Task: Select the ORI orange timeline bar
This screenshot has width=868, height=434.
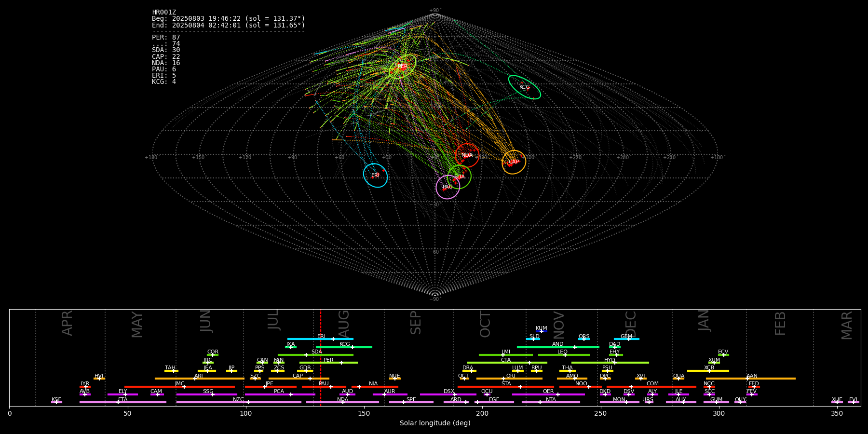Action: [509, 379]
